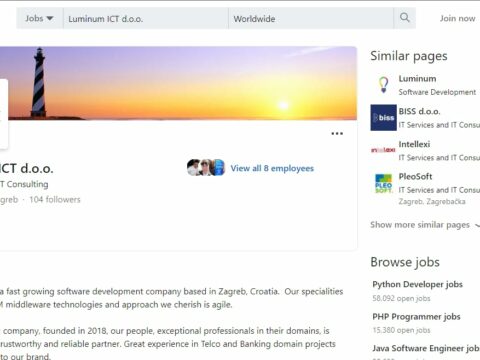This screenshot has height=360, width=480.
Task: Click the search magnifier icon
Action: pos(404,18)
